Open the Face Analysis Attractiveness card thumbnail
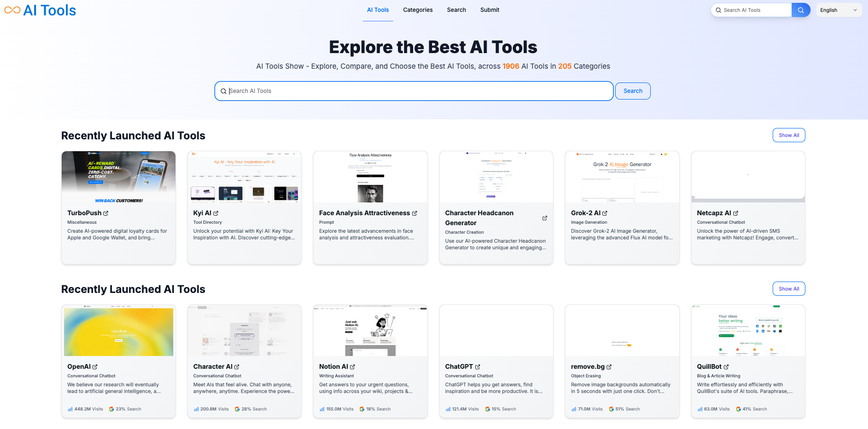 [370, 177]
